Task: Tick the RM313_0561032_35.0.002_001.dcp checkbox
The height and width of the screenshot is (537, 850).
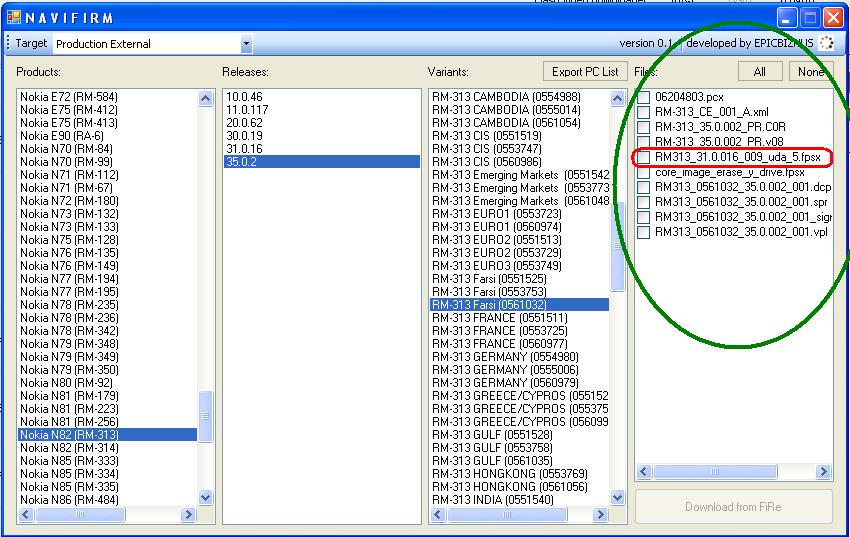Action: 643,187
